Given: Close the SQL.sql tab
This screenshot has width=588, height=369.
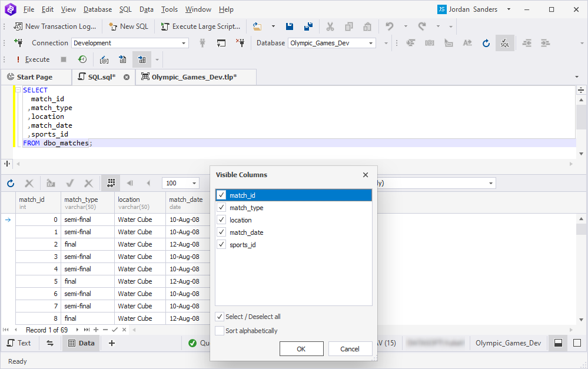Looking at the screenshot, I should (127, 77).
